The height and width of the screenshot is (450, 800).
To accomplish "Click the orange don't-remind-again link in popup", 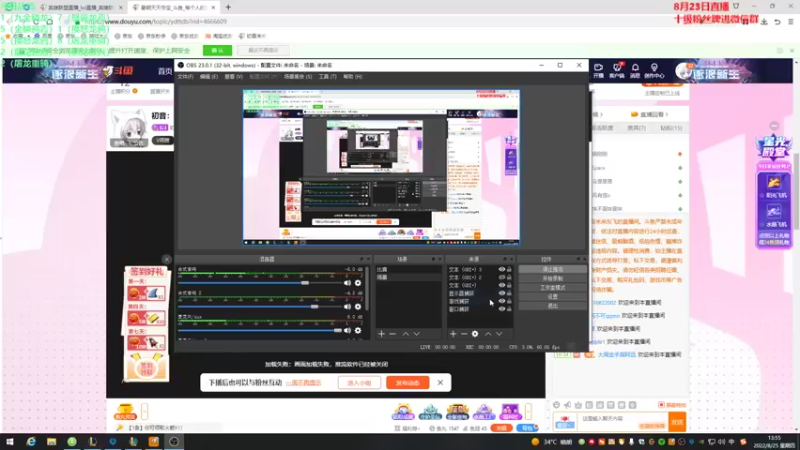I will point(304,383).
